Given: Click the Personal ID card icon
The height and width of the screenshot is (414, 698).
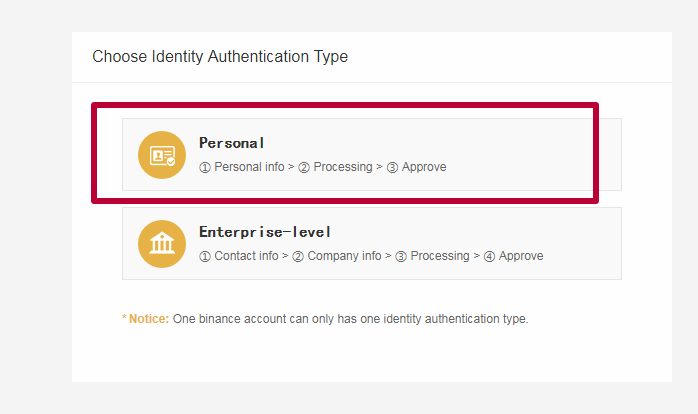Looking at the screenshot, I should 162,155.
